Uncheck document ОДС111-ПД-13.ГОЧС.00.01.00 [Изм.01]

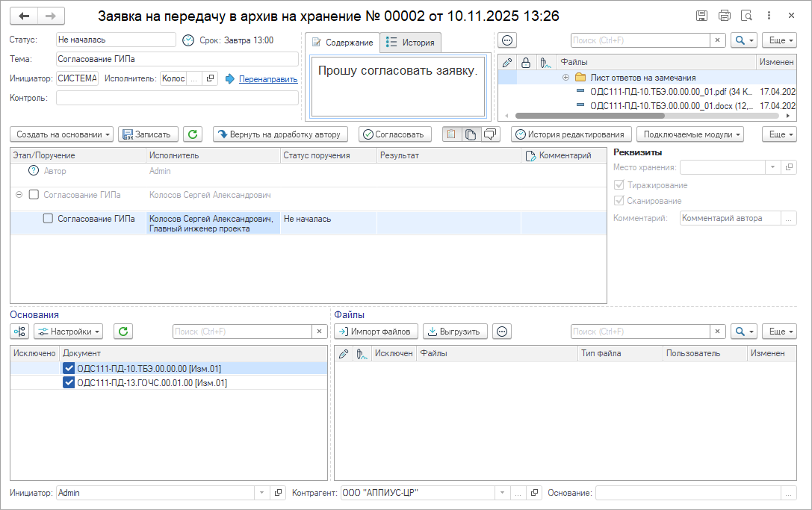69,383
